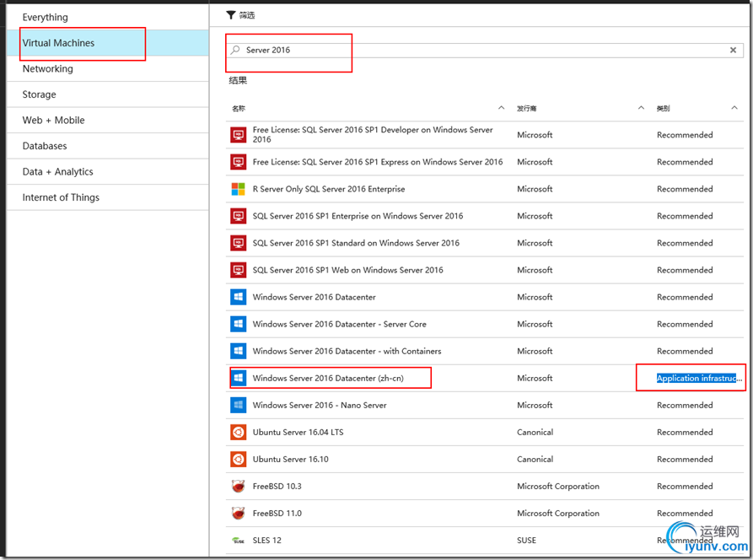This screenshot has height=560, width=753.
Task: Click Windows Server 2016 Datacenter icon
Action: pyautogui.click(x=238, y=297)
